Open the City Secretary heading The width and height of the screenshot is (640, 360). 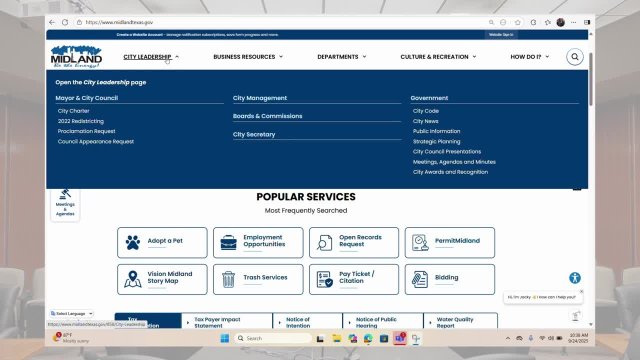pos(254,134)
